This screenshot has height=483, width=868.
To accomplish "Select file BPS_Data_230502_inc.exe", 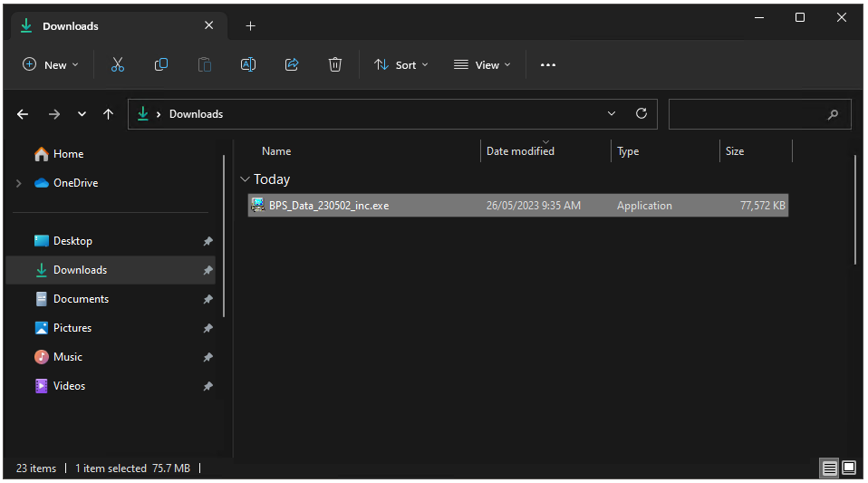I will (329, 206).
